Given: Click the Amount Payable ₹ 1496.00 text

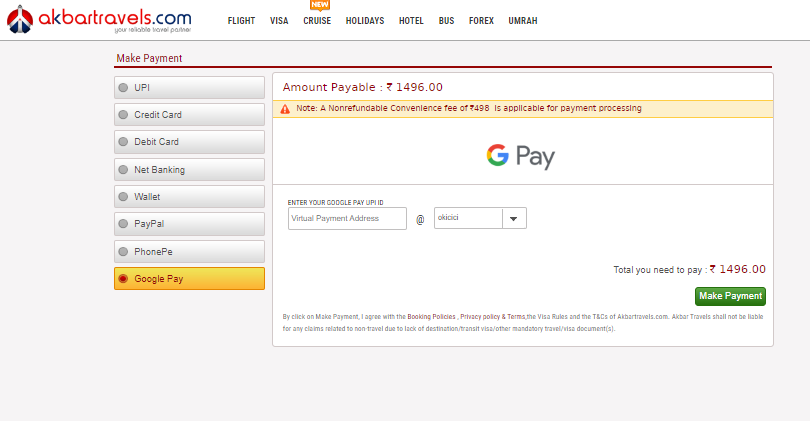Looking at the screenshot, I should coord(363,87).
